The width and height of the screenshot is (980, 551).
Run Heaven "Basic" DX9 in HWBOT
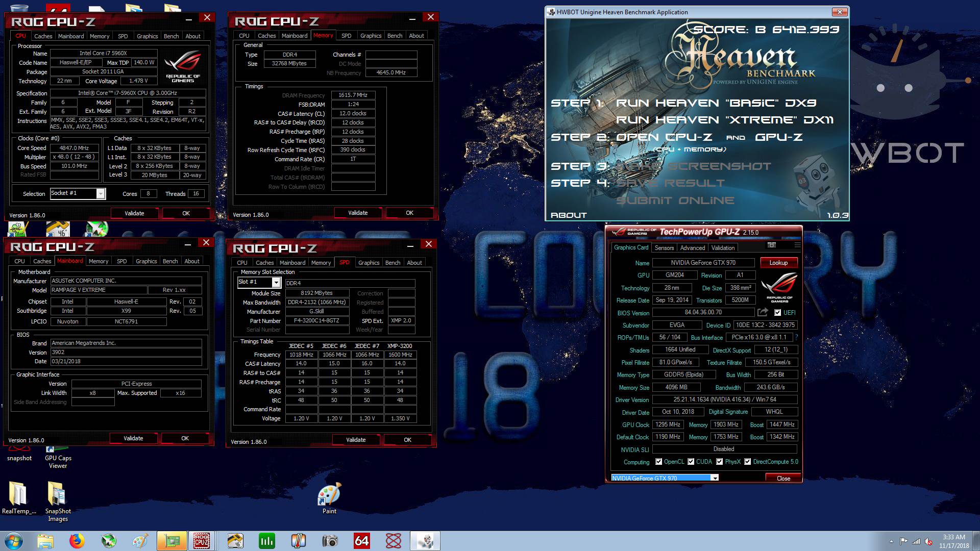tap(716, 103)
